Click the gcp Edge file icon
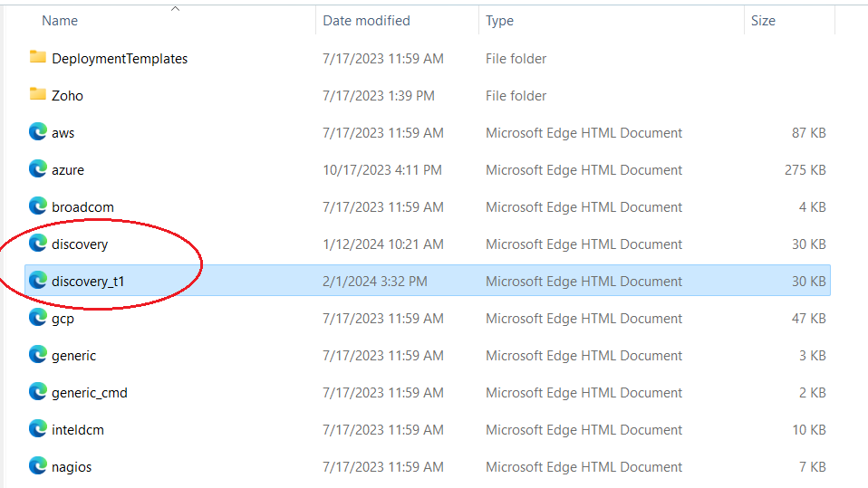868x488 pixels. click(37, 318)
